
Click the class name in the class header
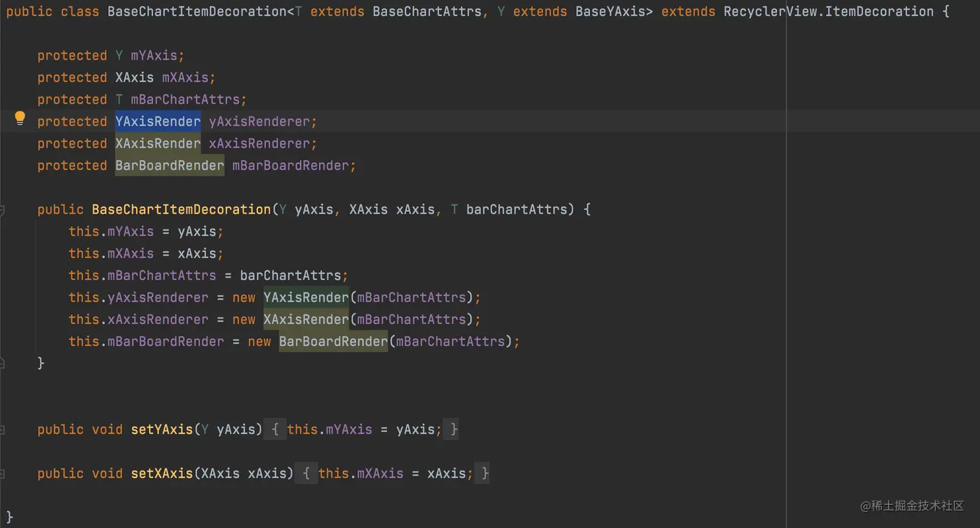197,11
